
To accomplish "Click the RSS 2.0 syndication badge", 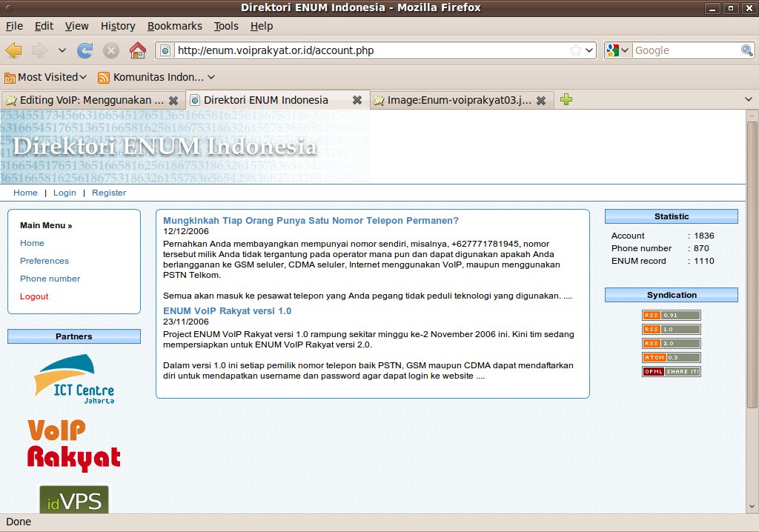I will (671, 343).
